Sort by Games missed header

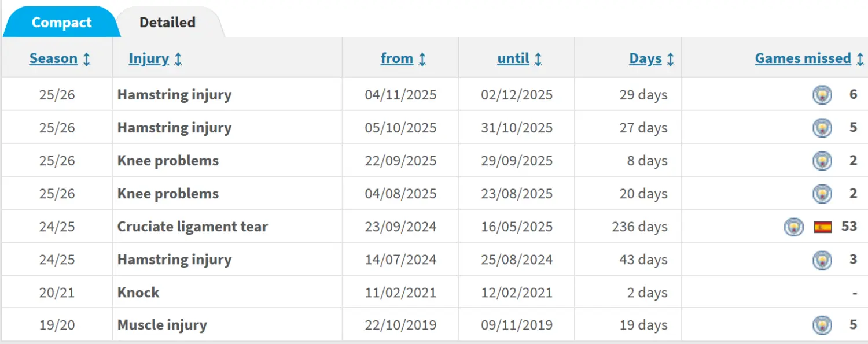803,58
